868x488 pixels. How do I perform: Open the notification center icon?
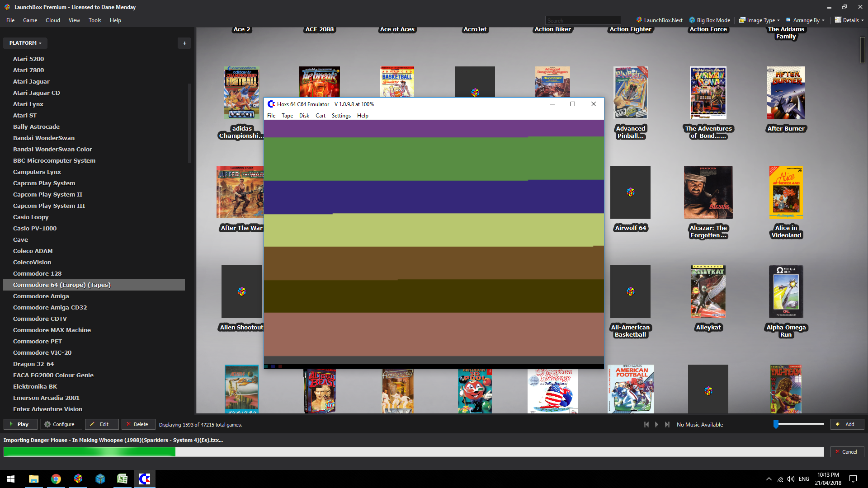(853, 479)
